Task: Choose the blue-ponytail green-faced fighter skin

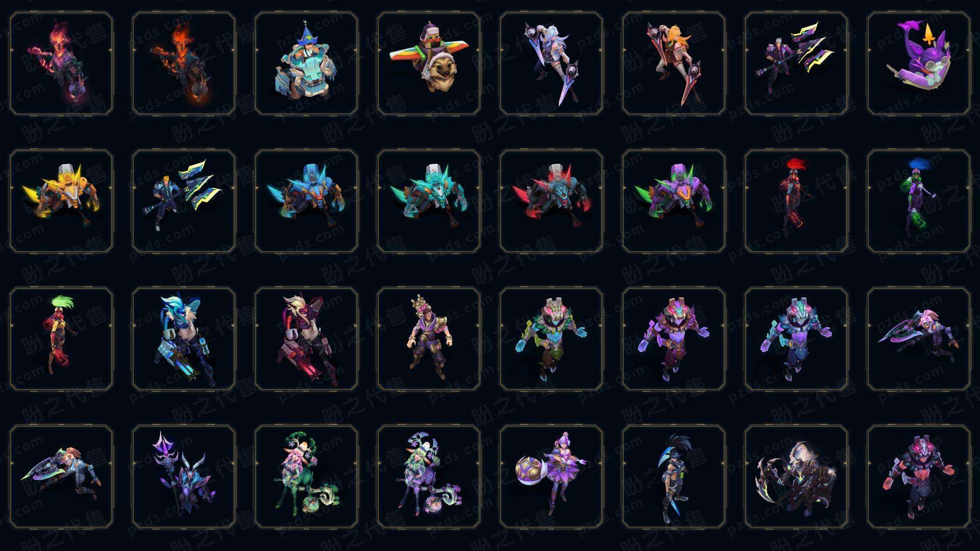Action: tap(919, 201)
